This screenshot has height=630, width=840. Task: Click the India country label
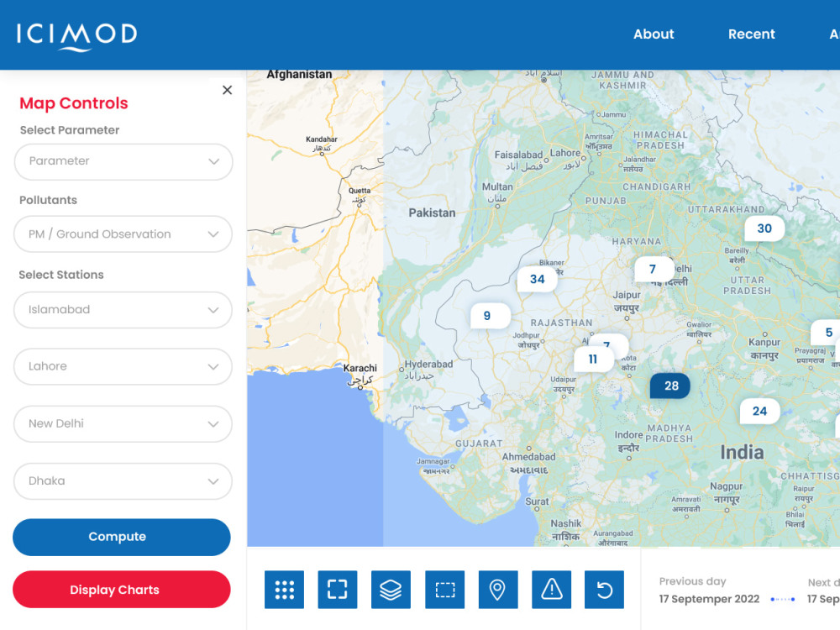pyautogui.click(x=742, y=453)
